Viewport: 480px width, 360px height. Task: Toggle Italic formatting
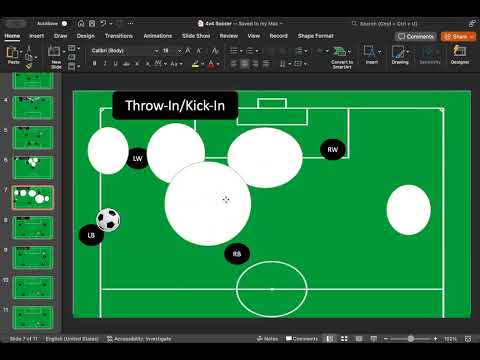click(105, 63)
